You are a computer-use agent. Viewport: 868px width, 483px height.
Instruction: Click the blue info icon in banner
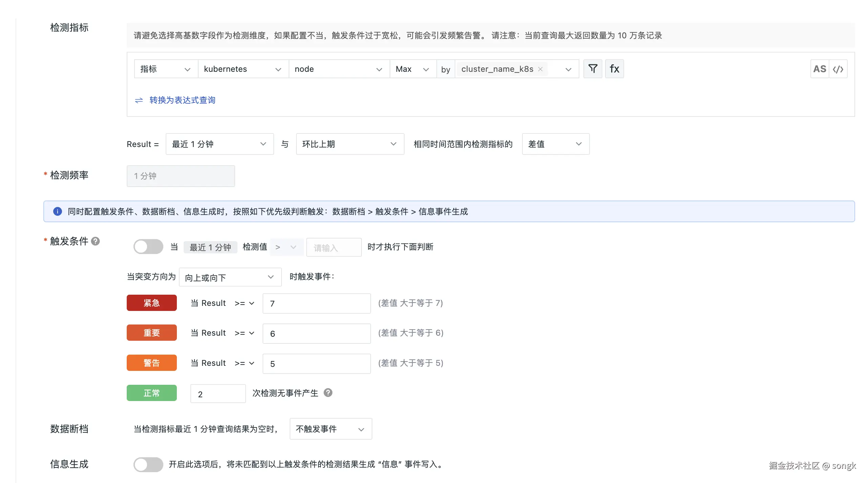pyautogui.click(x=58, y=211)
